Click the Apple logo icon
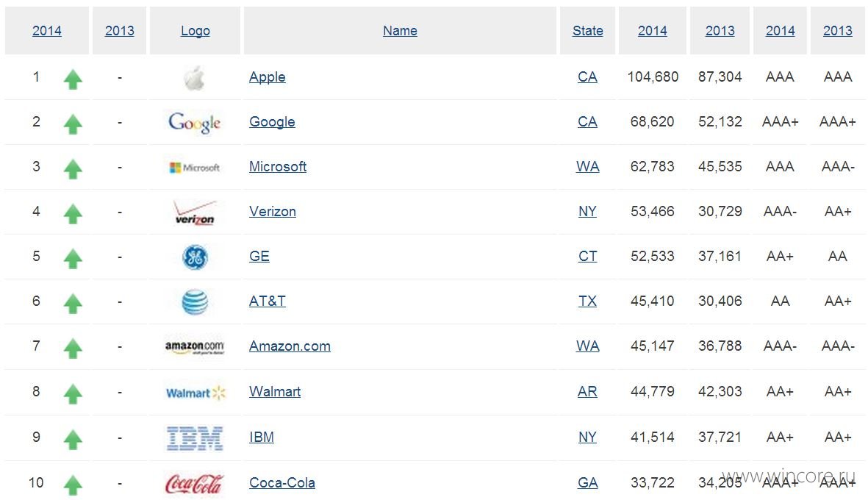This screenshot has height=500, width=868. click(195, 77)
